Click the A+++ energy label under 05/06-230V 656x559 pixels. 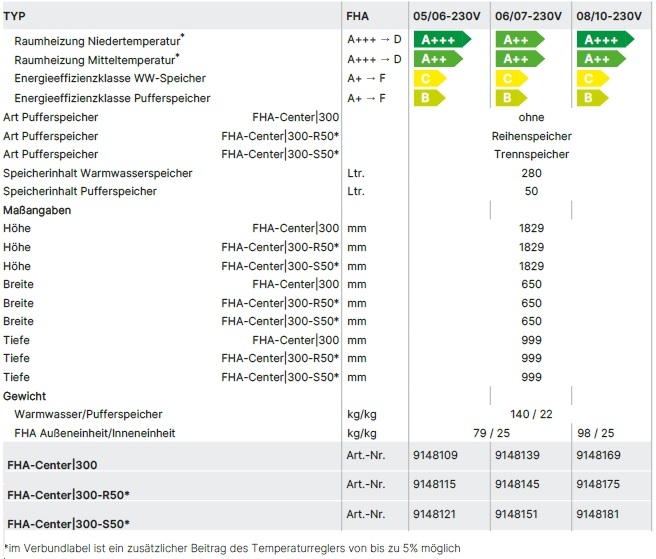point(441,40)
